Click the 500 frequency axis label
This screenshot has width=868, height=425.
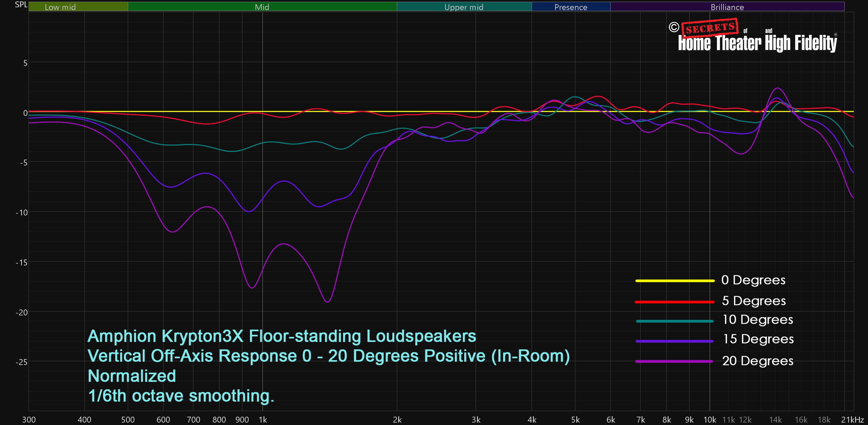pos(128,420)
